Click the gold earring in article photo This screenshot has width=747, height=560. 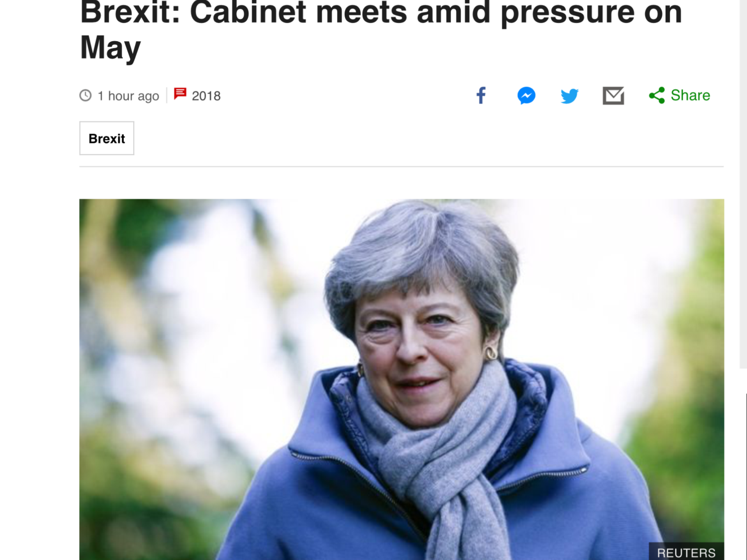pyautogui.click(x=491, y=352)
